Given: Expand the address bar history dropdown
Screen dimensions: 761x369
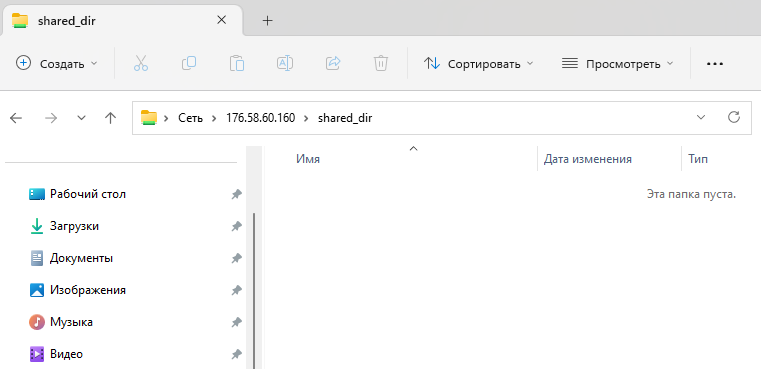Looking at the screenshot, I should point(701,117).
